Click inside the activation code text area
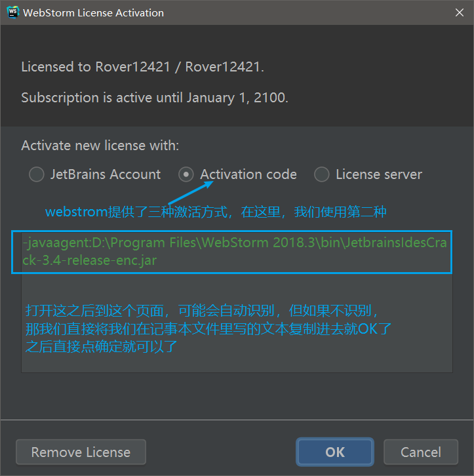Viewport: 474px width, 476px height. (x=237, y=302)
